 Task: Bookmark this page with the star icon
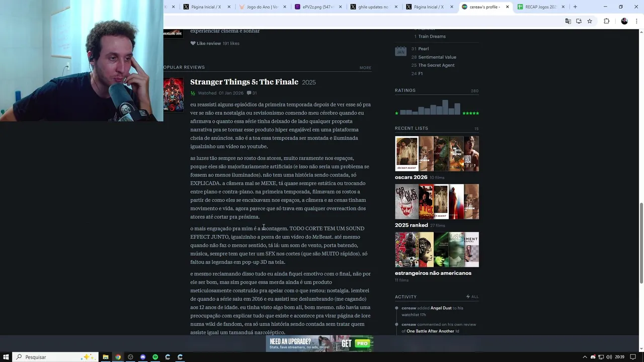point(590,21)
